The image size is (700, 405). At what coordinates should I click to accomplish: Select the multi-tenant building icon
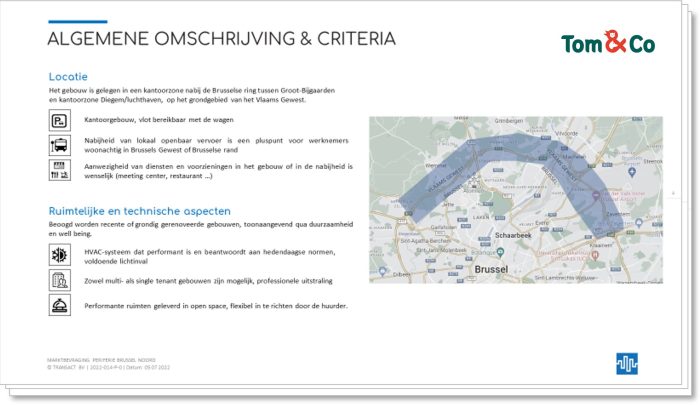(59, 280)
